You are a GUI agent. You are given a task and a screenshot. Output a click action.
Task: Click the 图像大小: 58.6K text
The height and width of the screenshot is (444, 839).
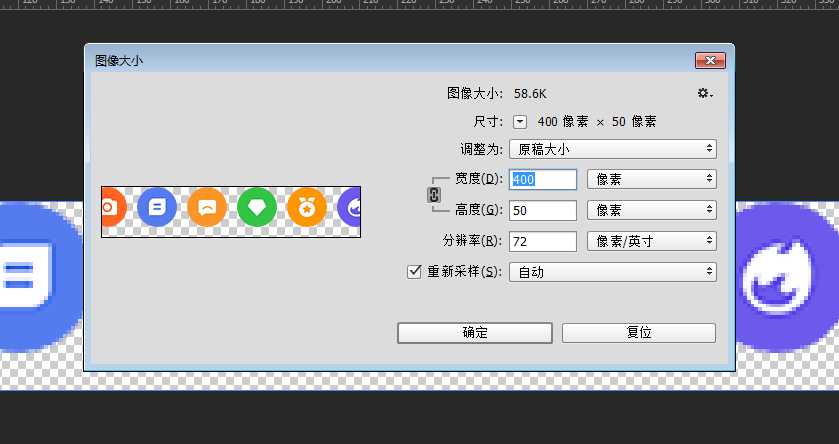(497, 94)
